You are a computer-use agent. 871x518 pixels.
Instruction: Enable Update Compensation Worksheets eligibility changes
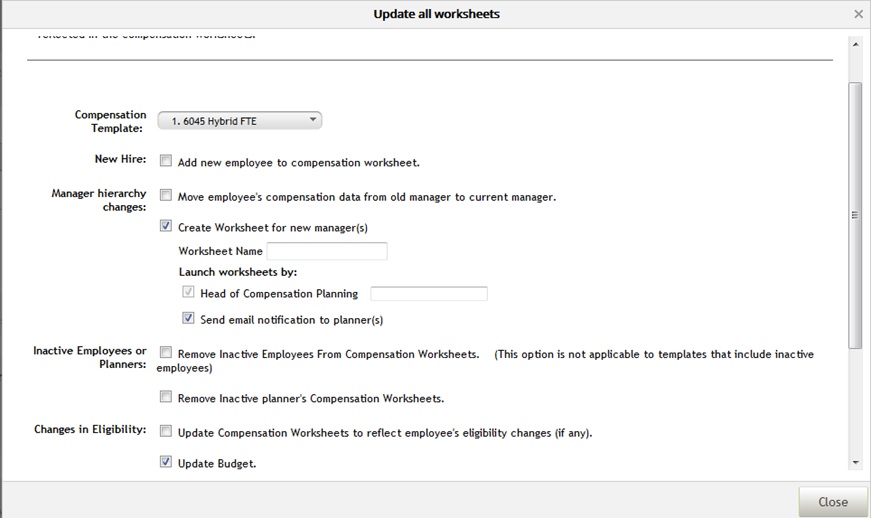166,431
